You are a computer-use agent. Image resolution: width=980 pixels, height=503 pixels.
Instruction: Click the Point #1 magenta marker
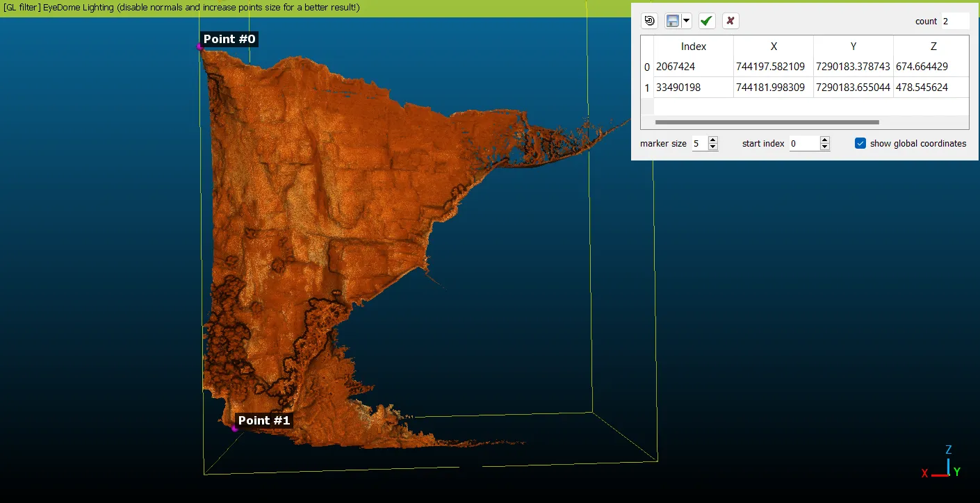(x=234, y=429)
